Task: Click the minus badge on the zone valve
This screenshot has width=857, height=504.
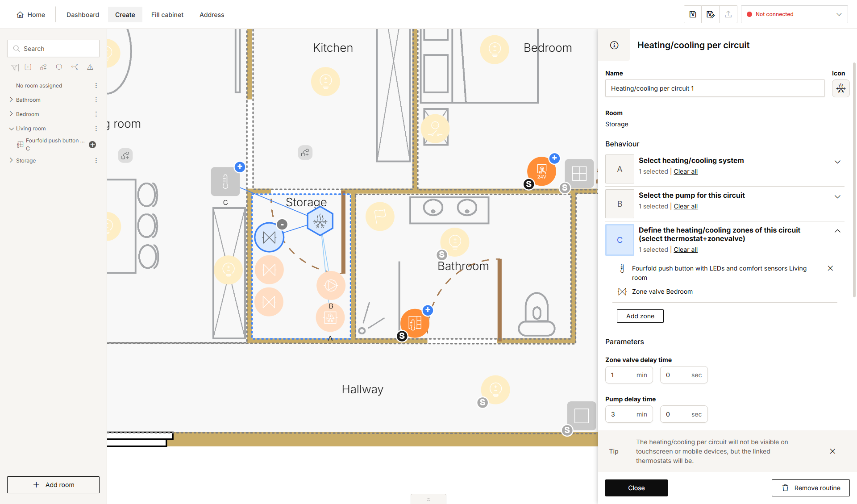Action: coord(282,224)
